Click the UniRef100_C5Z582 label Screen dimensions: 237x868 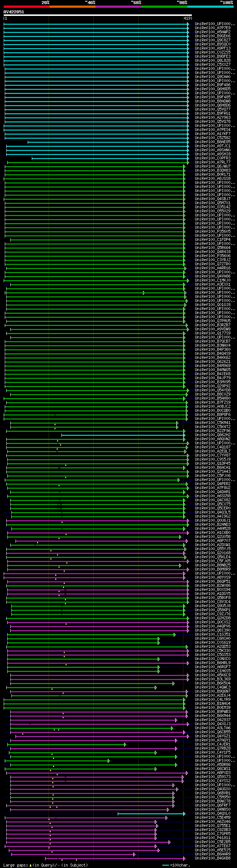click(x=213, y=138)
